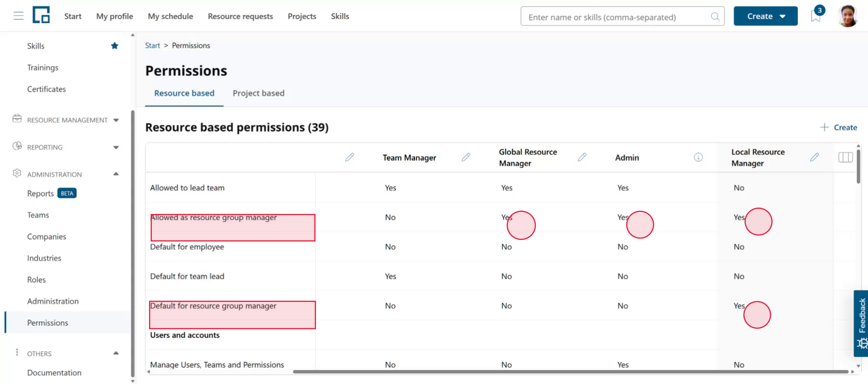Viewport: 868px width, 384px height.
Task: Edit the Global Resource Manager pencil
Action: coord(582,157)
